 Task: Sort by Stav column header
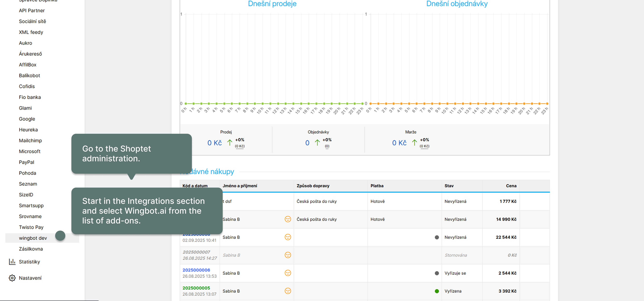point(449,186)
